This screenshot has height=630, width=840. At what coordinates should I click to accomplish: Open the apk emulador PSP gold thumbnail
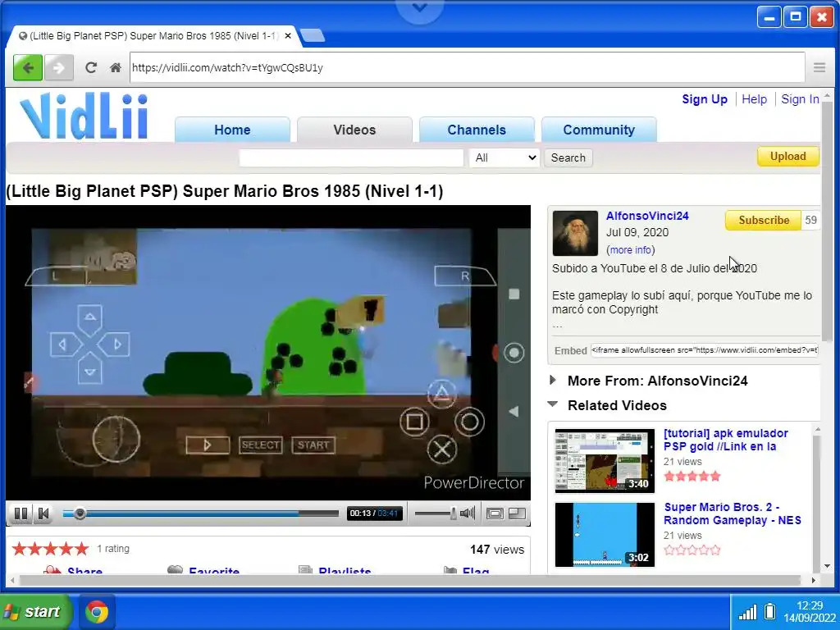point(605,461)
